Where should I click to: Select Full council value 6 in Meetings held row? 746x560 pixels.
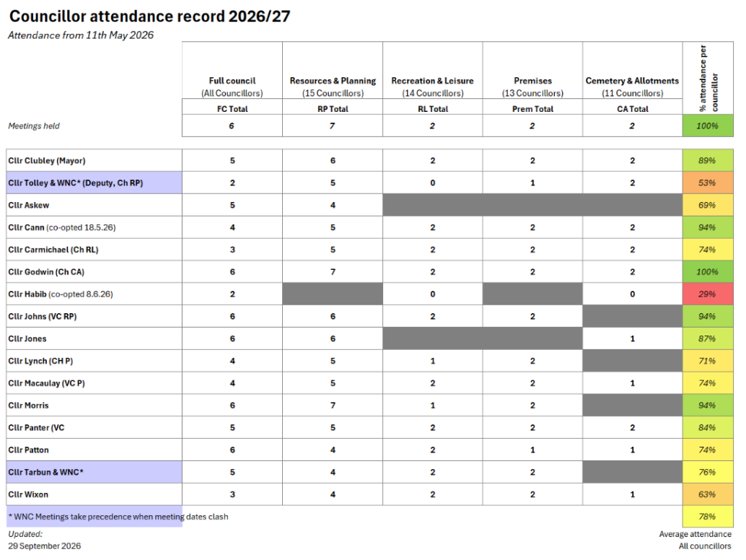coord(232,126)
